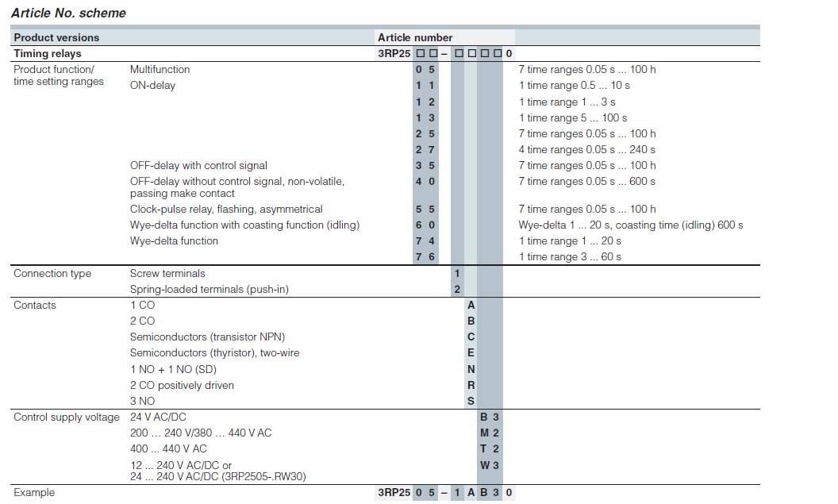This screenshot has width=838, height=504.
Task: Select article code "1 2" in the code column
Action: (425, 102)
